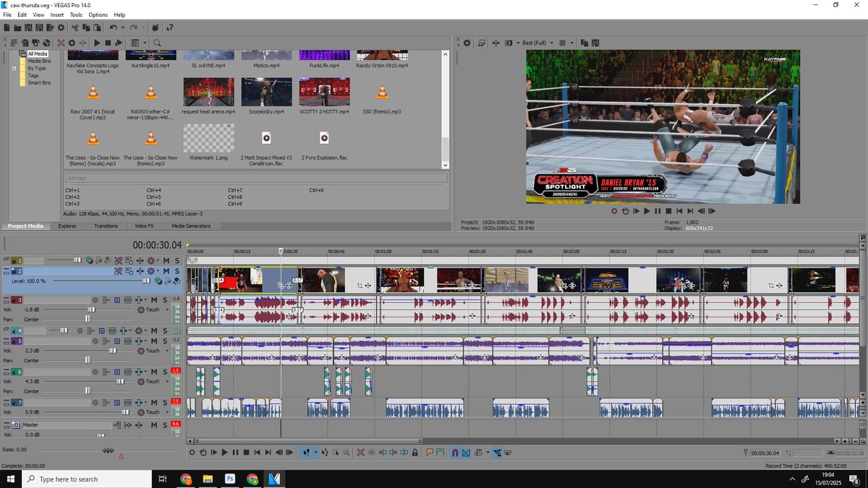Select the Envelope Edit tool
This screenshot has width=868, height=488.
click(x=325, y=453)
